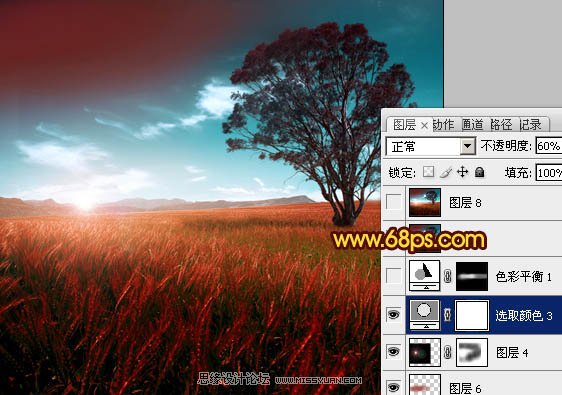The width and height of the screenshot is (562, 395).
Task: Click the 色彩平衡 1 adjustment icon thumbnail
Action: [x=424, y=276]
